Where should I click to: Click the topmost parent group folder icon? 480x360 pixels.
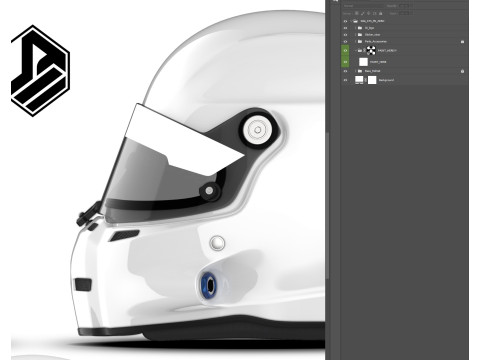click(x=356, y=21)
